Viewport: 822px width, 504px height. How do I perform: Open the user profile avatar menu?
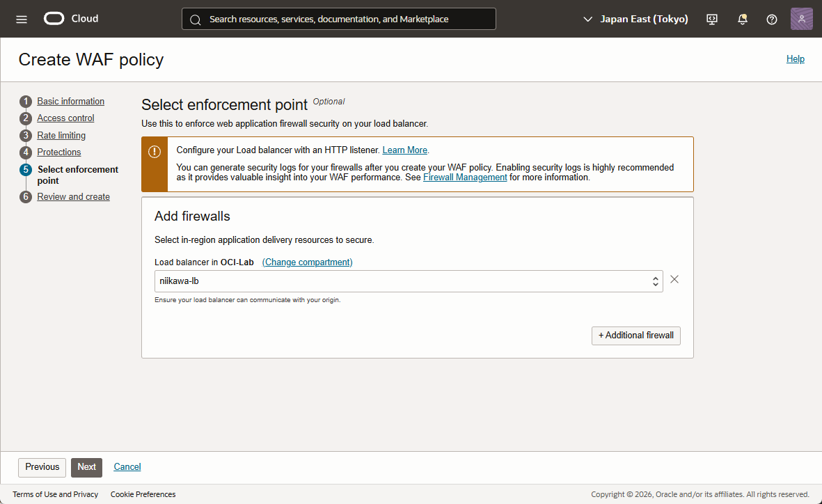(x=801, y=19)
